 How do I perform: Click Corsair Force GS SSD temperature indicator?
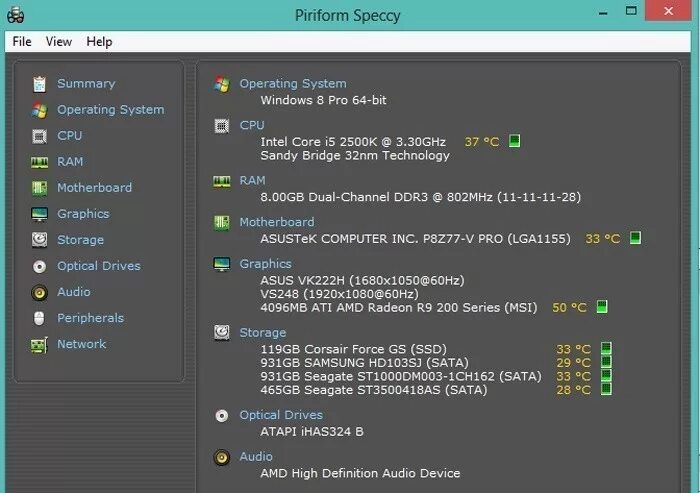pyautogui.click(x=606, y=348)
